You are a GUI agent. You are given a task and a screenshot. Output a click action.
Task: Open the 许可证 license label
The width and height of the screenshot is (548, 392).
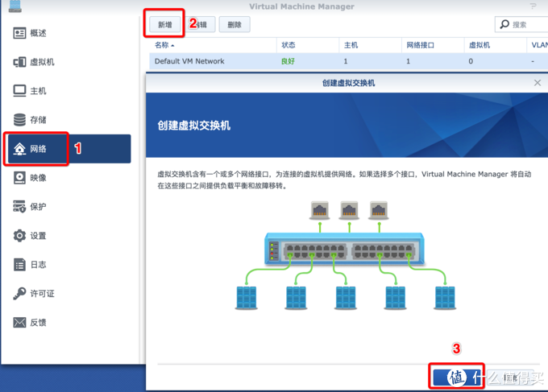(42, 294)
